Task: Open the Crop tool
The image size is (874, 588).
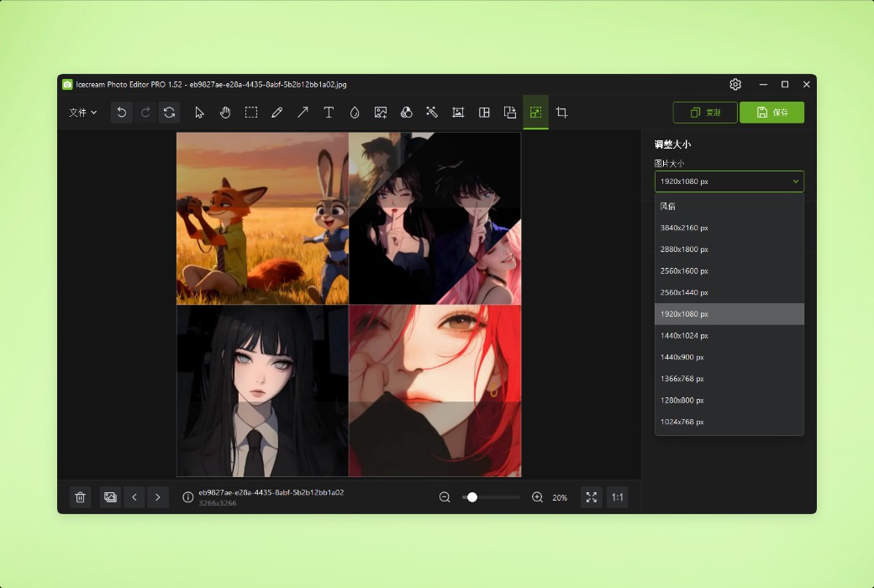Action: tap(561, 112)
